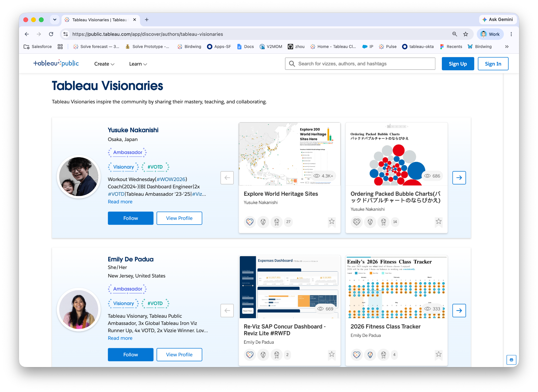
Task: Click the Sign Up button
Action: tap(458, 64)
